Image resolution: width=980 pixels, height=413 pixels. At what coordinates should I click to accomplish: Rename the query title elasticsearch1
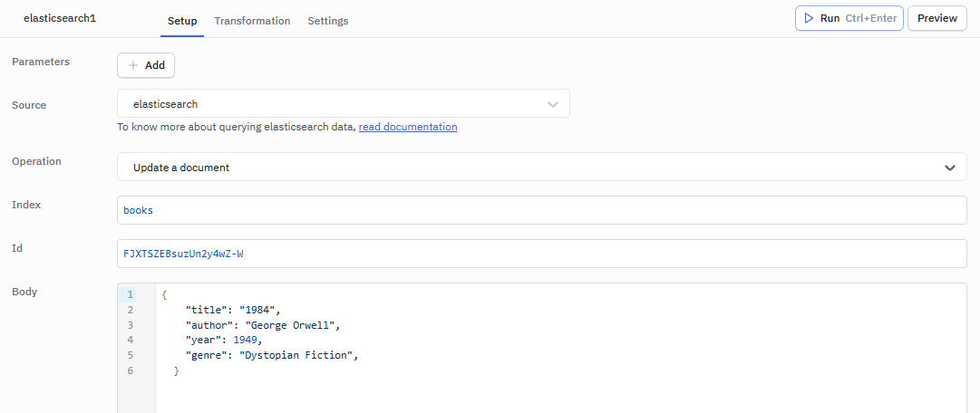[x=60, y=19]
